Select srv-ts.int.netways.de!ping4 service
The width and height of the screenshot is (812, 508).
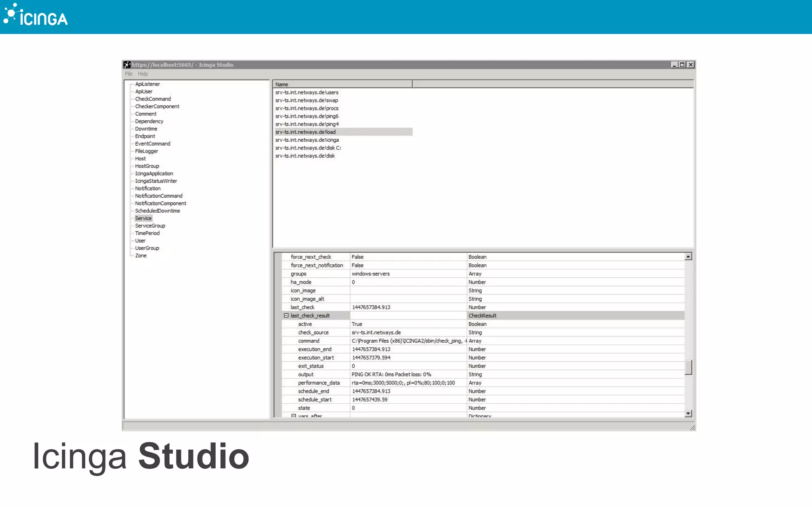[307, 124]
